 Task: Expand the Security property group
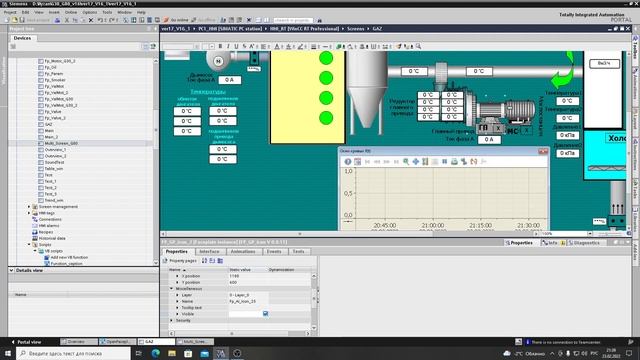coord(171,320)
